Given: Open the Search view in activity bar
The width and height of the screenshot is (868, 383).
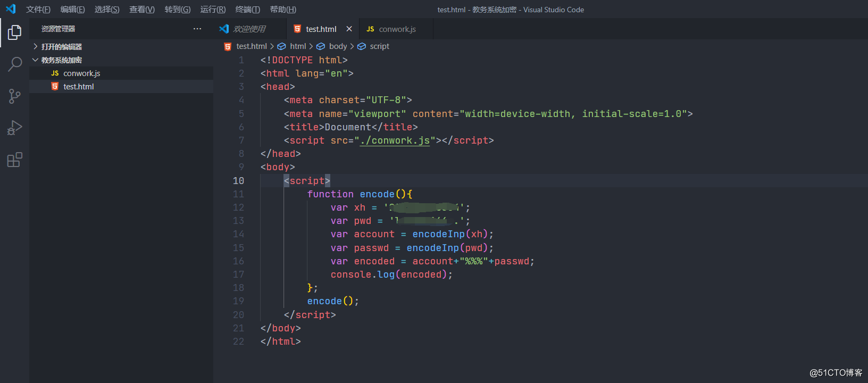Looking at the screenshot, I should pyautogui.click(x=14, y=64).
